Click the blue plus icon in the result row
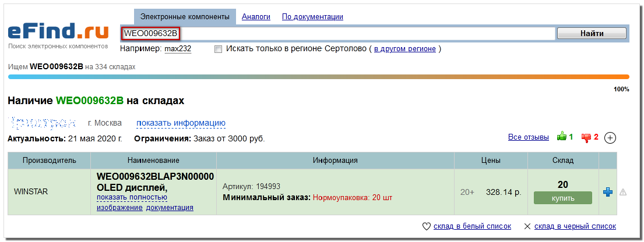The height and width of the screenshot is (242, 644). pos(607,192)
